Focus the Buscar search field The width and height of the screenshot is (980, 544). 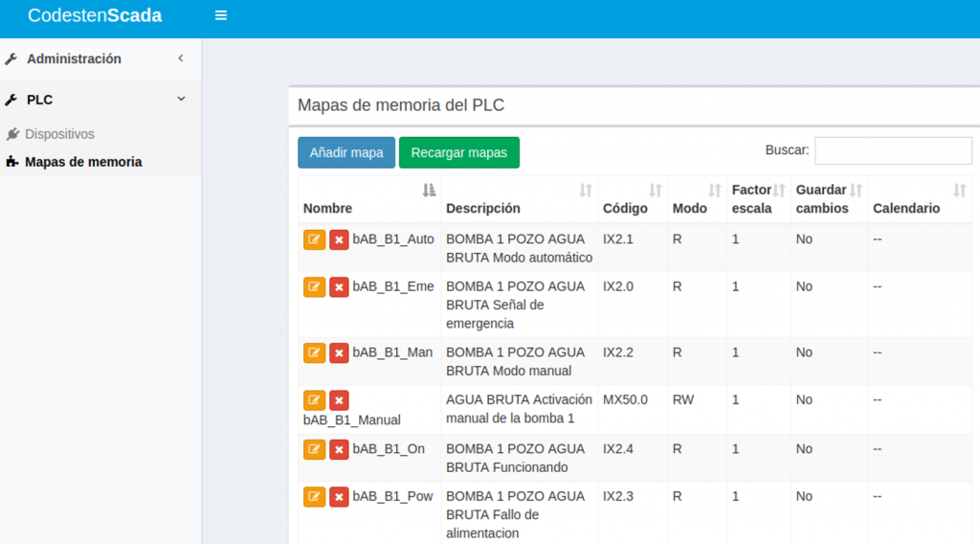(892, 150)
